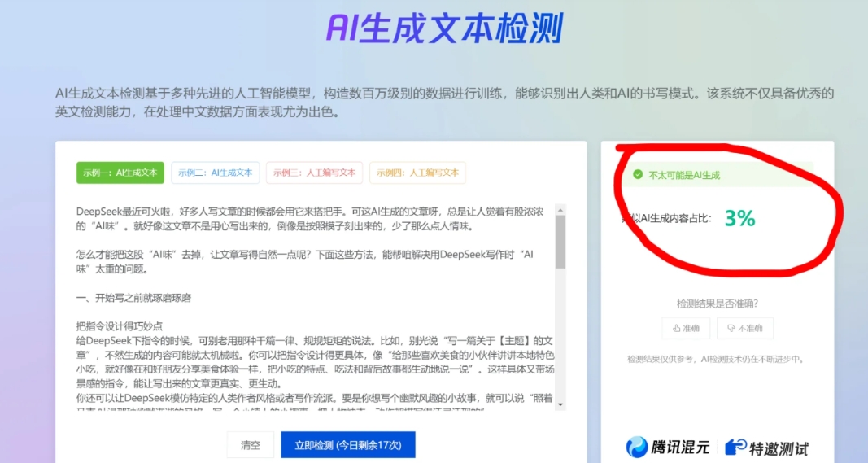Choose example four 示例四 人工编写文本
Viewport: 868px width, 463px height.
click(417, 173)
